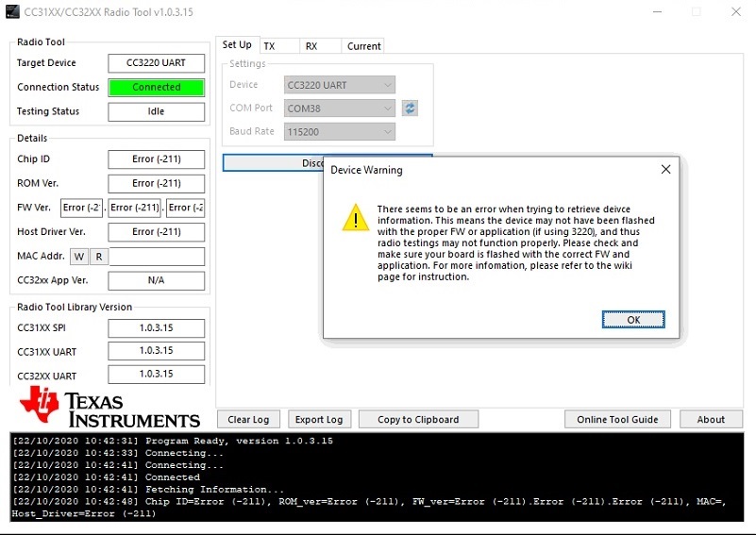
Task: Open the Device dropdown showing CC3220 UART
Action: pyautogui.click(x=340, y=85)
